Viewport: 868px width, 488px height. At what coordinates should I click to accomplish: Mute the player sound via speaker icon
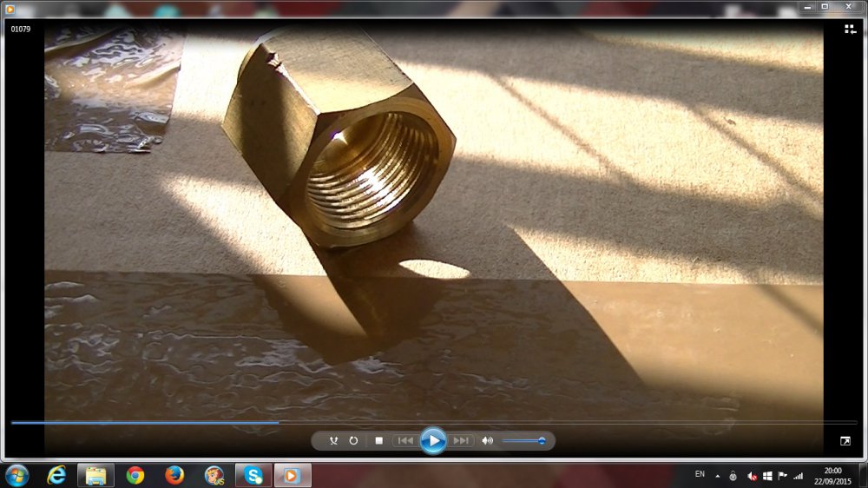coord(487,441)
